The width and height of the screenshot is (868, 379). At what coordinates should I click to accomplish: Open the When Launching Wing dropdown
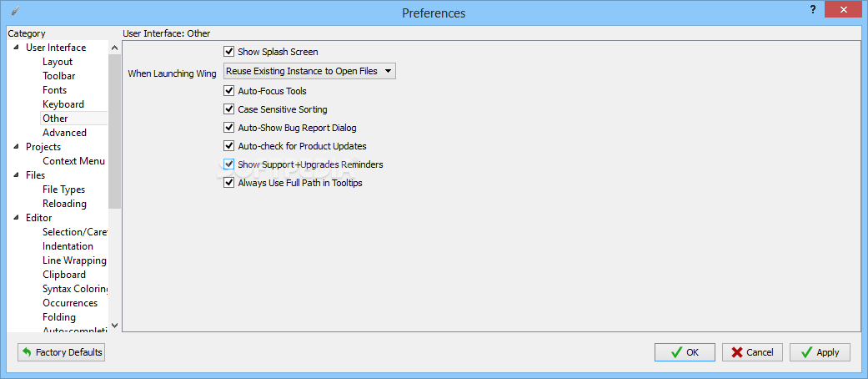(309, 72)
